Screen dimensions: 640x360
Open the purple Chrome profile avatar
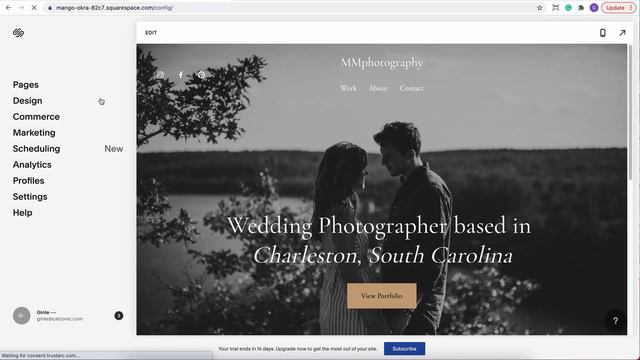coord(594,8)
